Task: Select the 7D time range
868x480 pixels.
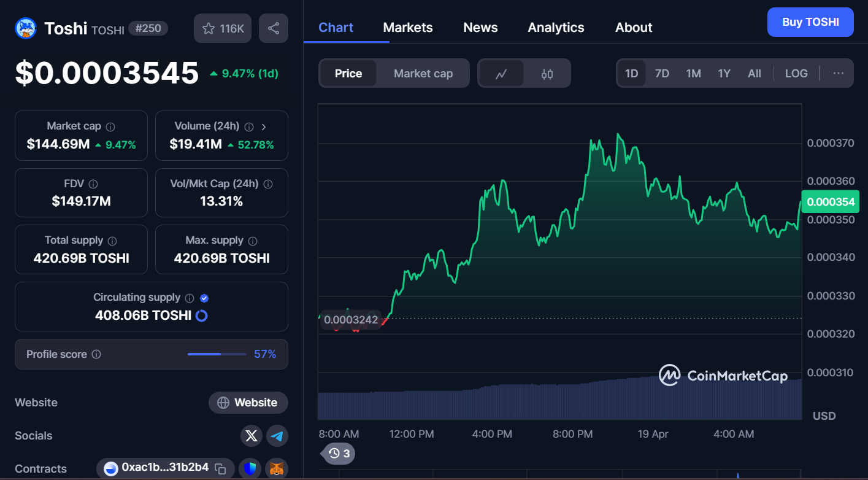Action: point(662,74)
